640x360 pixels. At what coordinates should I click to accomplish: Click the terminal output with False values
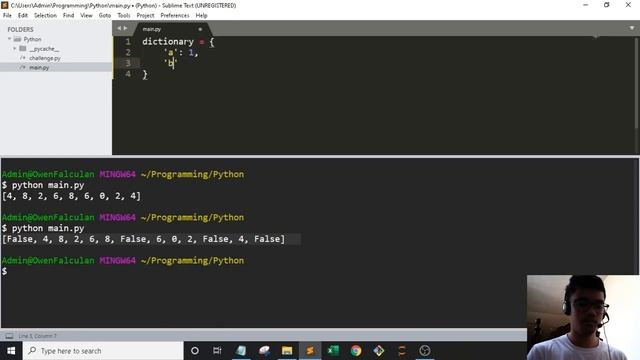coord(144,239)
